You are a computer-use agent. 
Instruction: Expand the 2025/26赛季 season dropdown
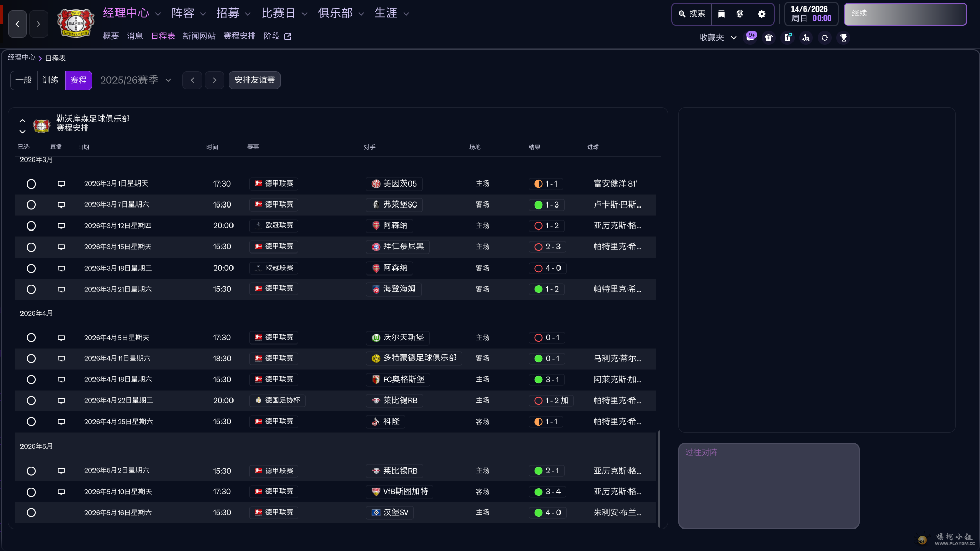point(135,80)
